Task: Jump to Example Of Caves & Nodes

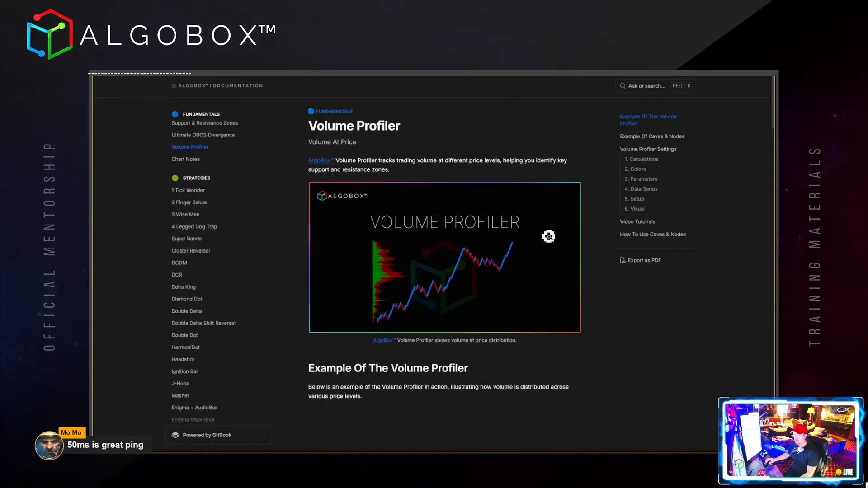Action: tap(652, 136)
